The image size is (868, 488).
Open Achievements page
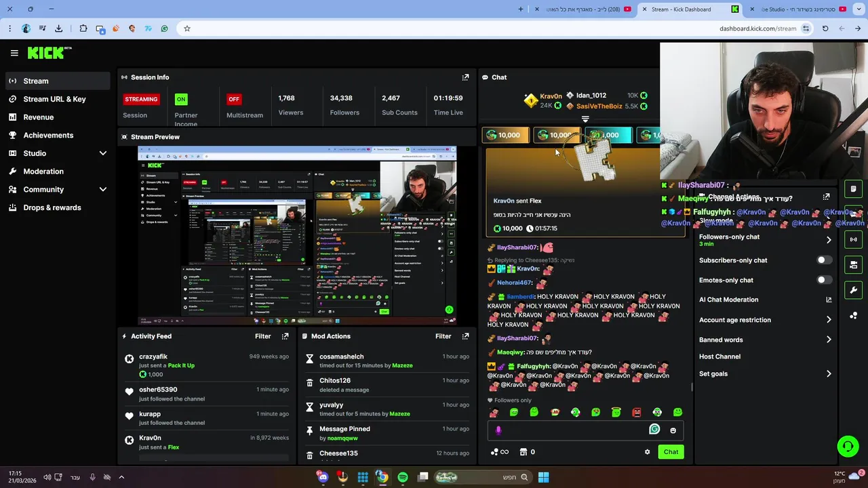point(57,136)
